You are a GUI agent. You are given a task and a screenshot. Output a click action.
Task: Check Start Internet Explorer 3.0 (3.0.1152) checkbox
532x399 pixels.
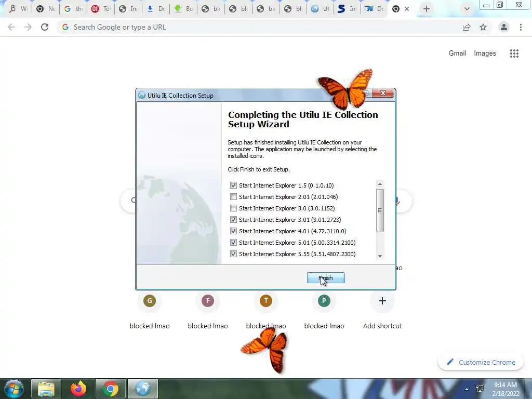tap(233, 208)
